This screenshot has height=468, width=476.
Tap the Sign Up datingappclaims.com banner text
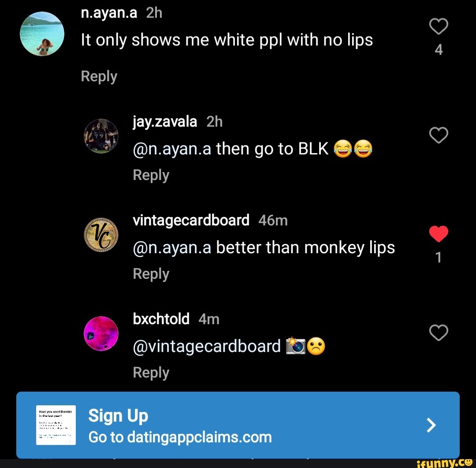[x=180, y=426]
